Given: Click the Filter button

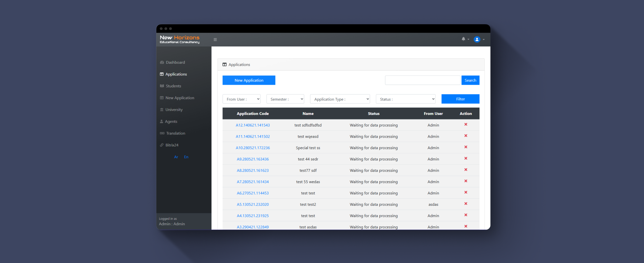Looking at the screenshot, I should (x=460, y=99).
